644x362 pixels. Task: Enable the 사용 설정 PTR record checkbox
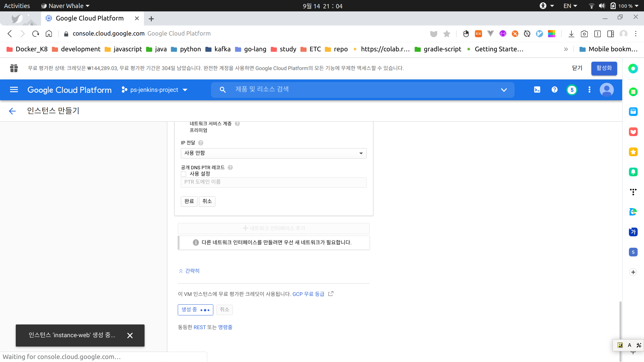pyautogui.click(x=183, y=174)
